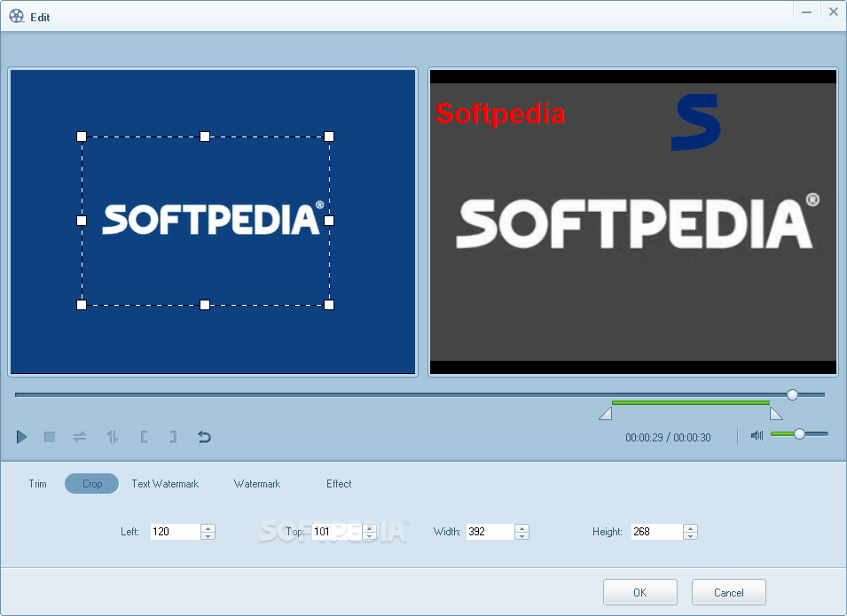Set trim end with right bracket icon

tap(173, 437)
